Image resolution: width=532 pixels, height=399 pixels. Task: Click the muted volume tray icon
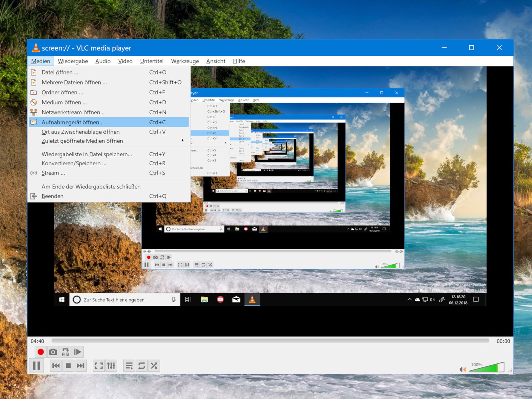(x=433, y=300)
